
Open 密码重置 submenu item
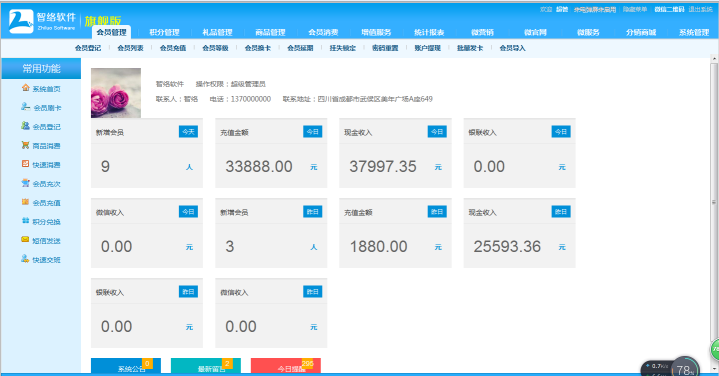[x=385, y=48]
